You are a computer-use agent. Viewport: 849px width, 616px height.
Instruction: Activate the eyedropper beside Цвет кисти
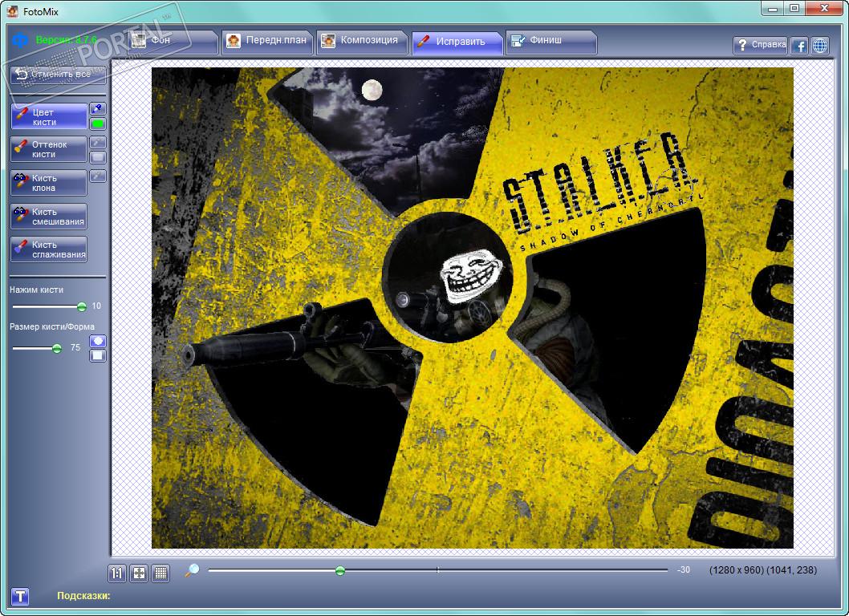point(97,109)
